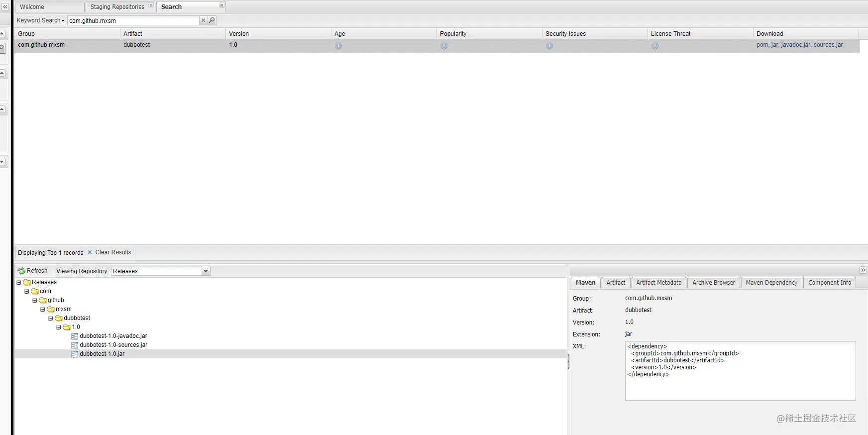The image size is (868, 435).
Task: Click the Age info icon
Action: [338, 46]
